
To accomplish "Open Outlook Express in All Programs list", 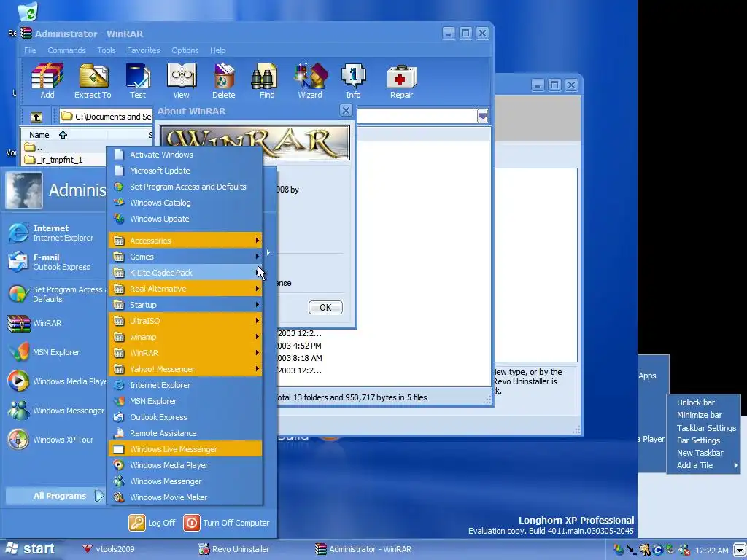I will pyautogui.click(x=186, y=417).
